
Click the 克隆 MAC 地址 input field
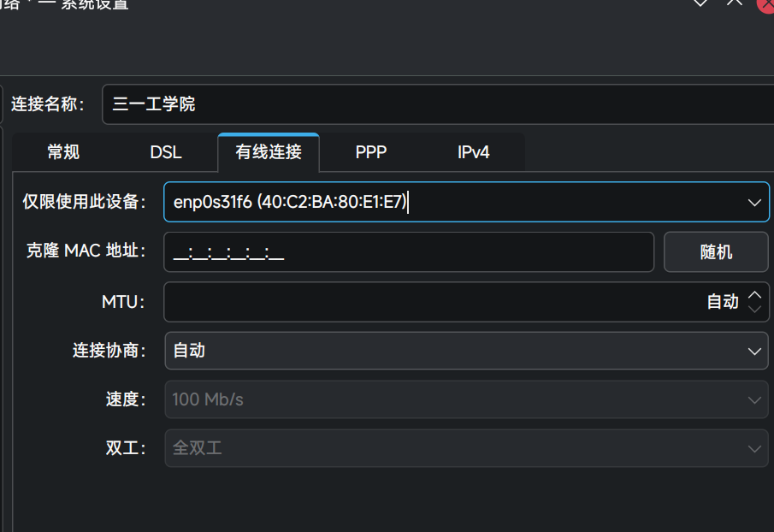coord(409,252)
